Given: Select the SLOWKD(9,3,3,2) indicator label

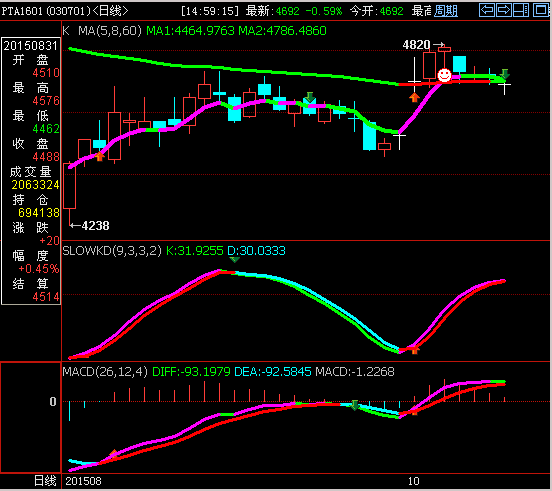Looking at the screenshot, I should coord(112,251).
